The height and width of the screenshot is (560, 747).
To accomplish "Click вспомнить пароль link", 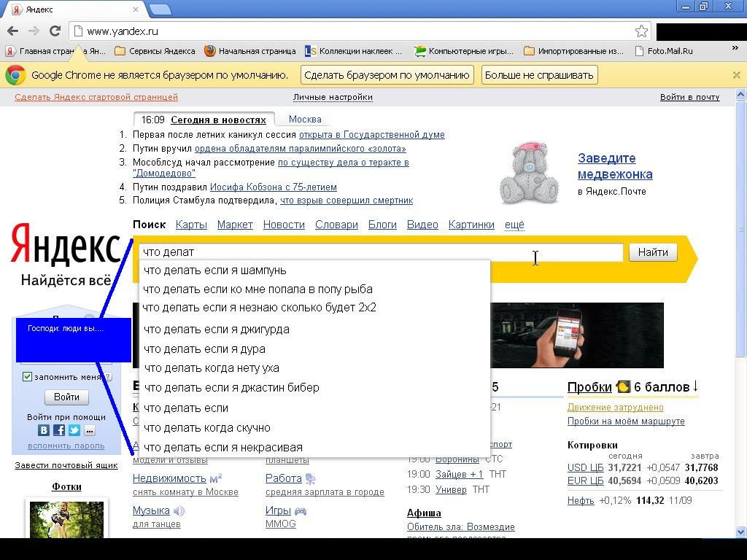I will 66,446.
